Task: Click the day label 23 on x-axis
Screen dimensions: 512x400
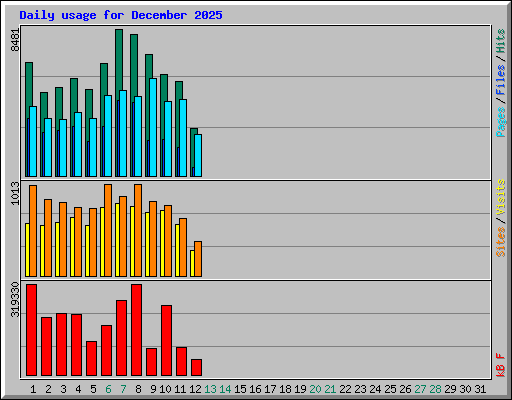Action: pos(360,389)
